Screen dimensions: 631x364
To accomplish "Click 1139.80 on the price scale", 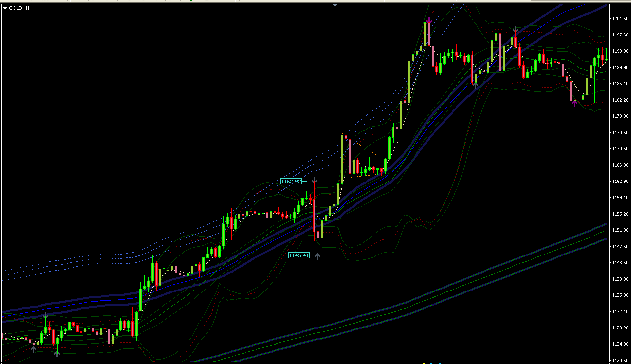I will pyautogui.click(x=620, y=279).
